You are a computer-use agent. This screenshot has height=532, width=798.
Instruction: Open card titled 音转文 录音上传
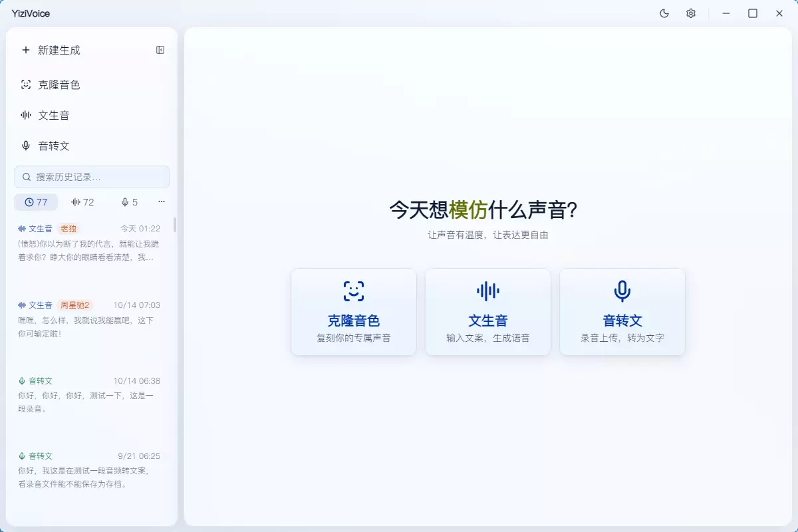tap(622, 312)
